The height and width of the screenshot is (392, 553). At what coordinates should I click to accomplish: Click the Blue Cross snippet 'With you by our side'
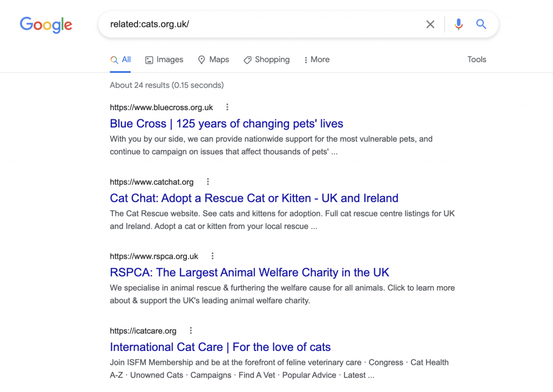(271, 145)
